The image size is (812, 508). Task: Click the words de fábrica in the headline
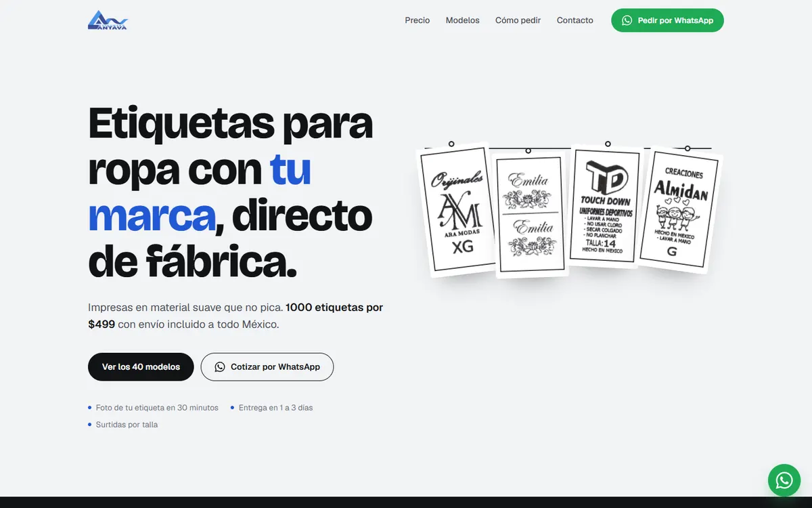(193, 262)
